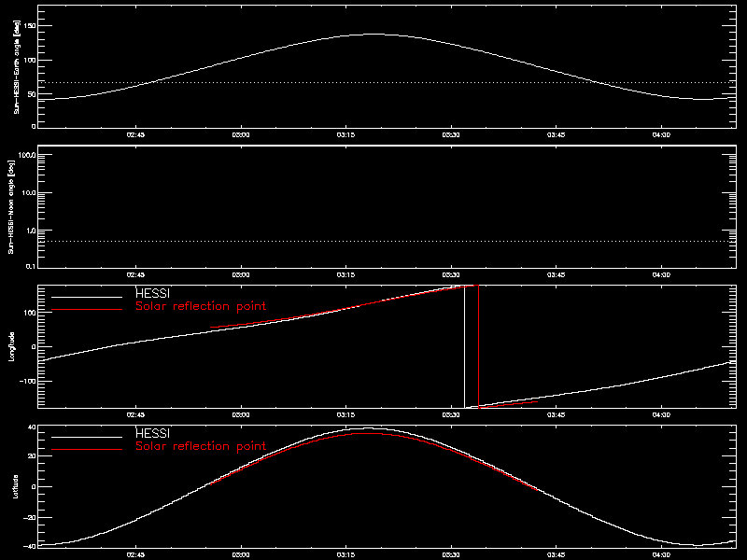Screen dimensions: 747x560
Task: Click 150 tick on Sun-HESSI-Earth angle axis
Action: tap(30, 26)
